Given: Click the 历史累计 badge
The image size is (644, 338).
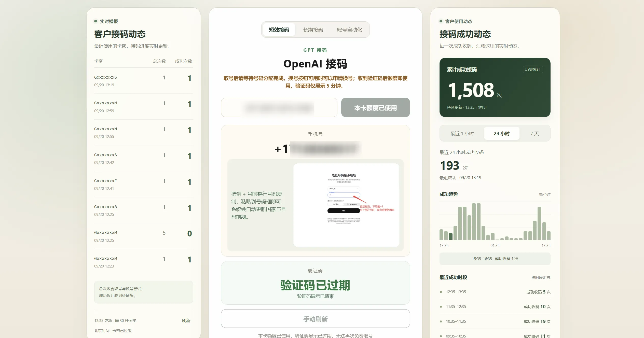Looking at the screenshot, I should point(533,69).
